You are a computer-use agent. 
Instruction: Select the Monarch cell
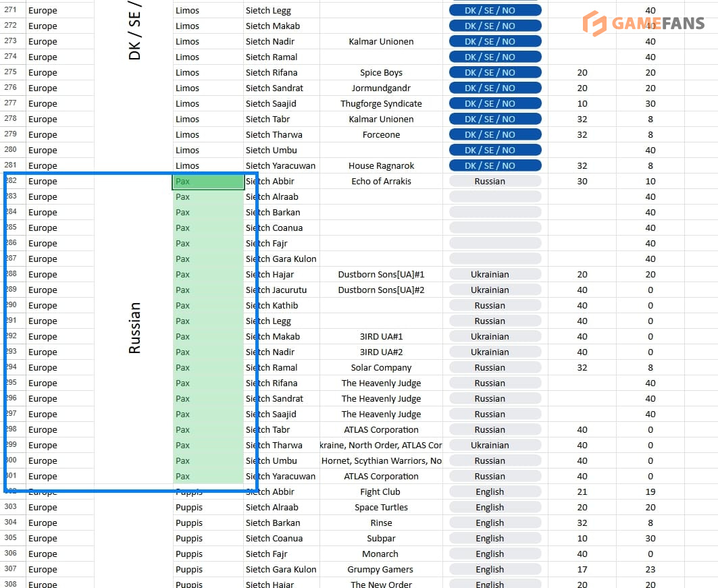click(x=381, y=554)
